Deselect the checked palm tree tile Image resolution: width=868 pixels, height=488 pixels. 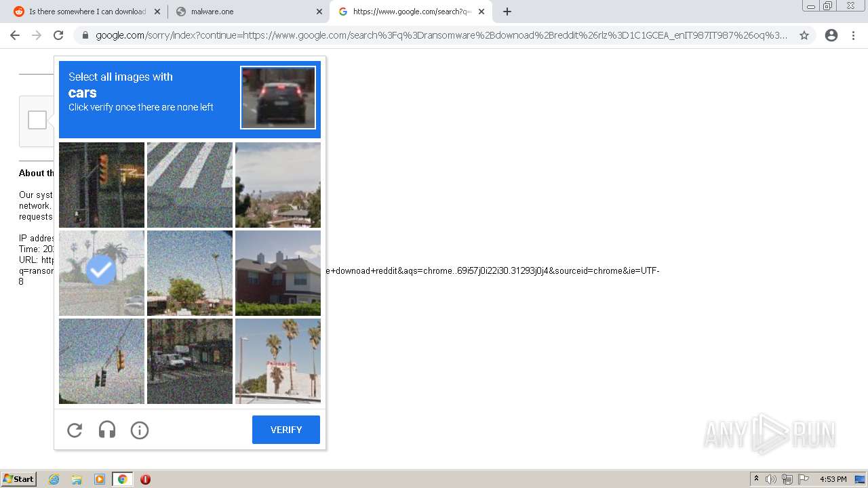(102, 273)
